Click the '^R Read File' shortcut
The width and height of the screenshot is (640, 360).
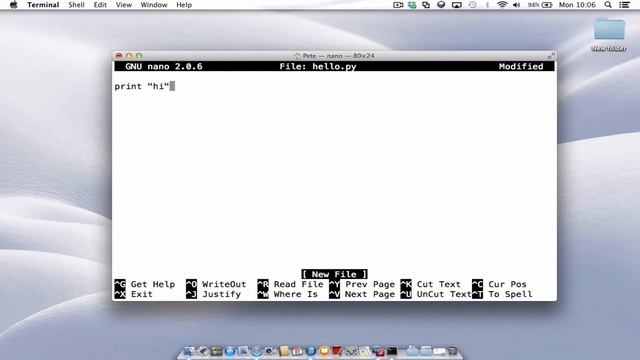[290, 284]
